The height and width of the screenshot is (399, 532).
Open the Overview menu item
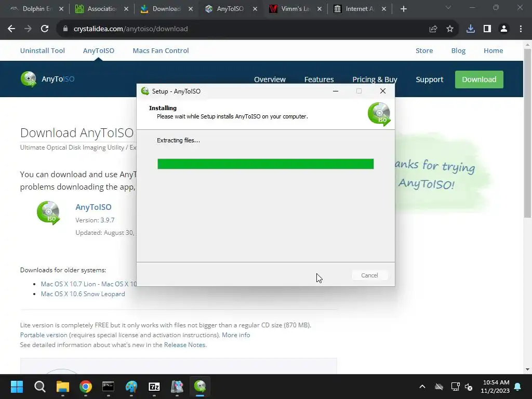[x=270, y=79]
